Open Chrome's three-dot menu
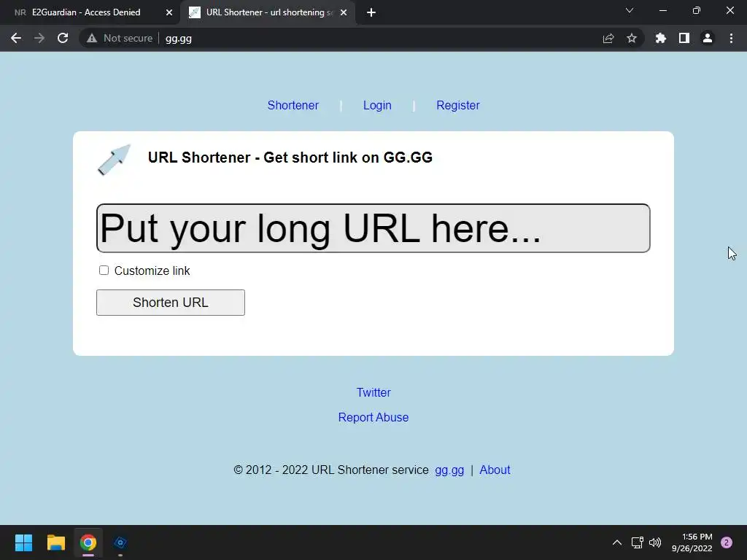Image resolution: width=747 pixels, height=560 pixels. click(x=731, y=38)
